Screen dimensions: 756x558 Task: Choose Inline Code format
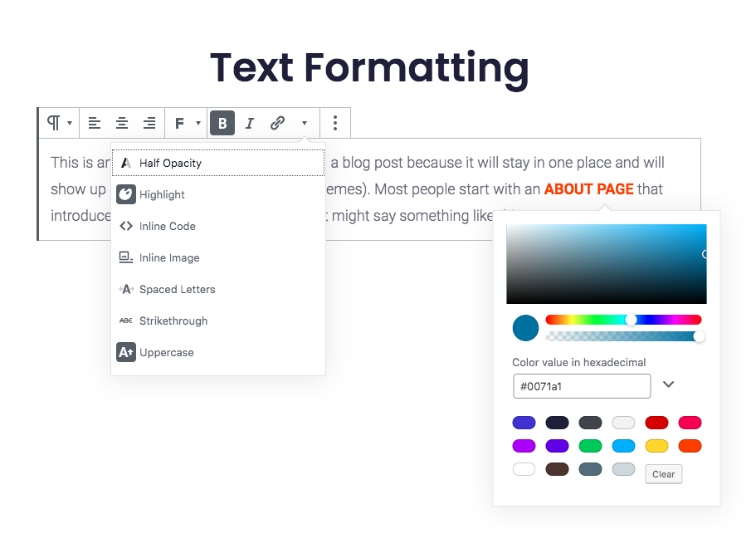[x=218, y=226]
